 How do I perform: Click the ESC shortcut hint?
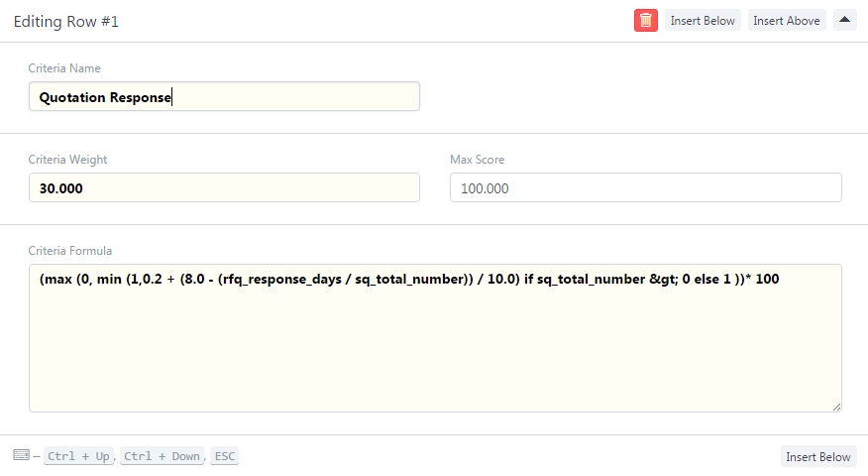[x=225, y=456]
